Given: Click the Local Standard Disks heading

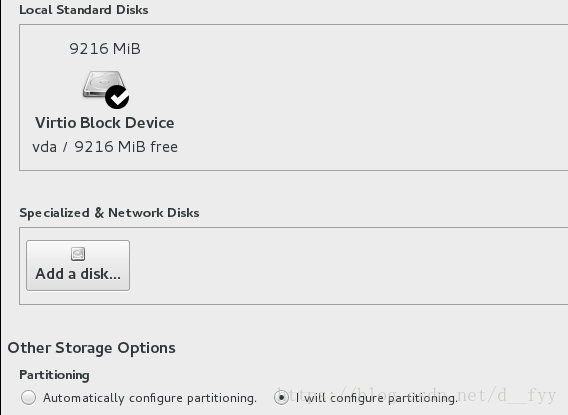Looking at the screenshot, I should click(x=84, y=10).
